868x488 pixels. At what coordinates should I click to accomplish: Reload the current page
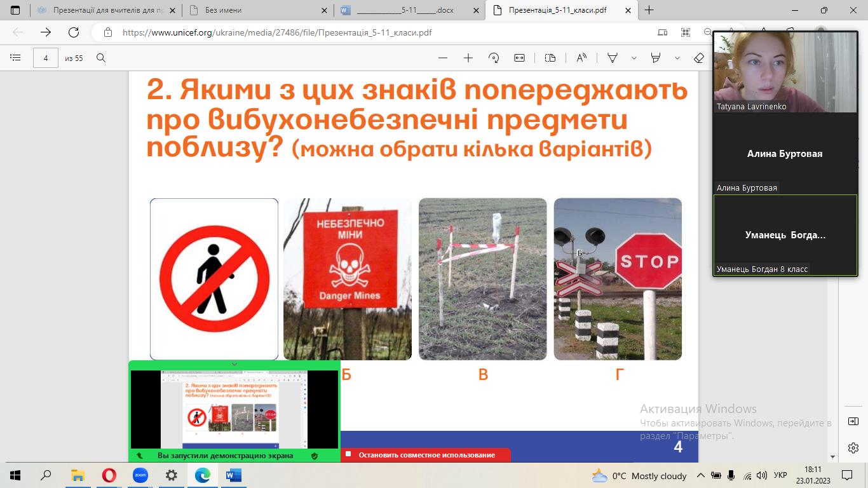click(74, 32)
